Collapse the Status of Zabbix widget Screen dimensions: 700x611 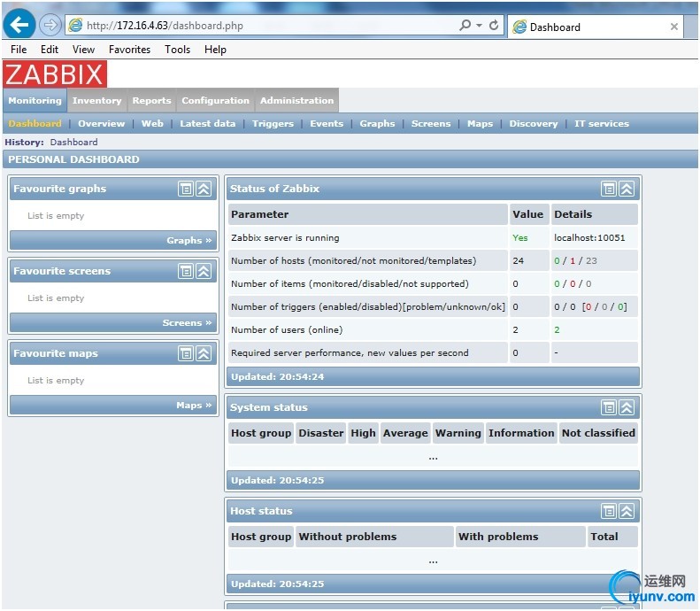pyautogui.click(x=627, y=189)
